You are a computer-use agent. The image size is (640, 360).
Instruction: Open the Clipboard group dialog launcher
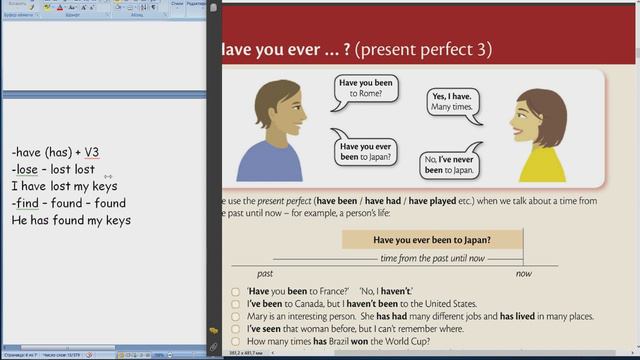click(37, 15)
